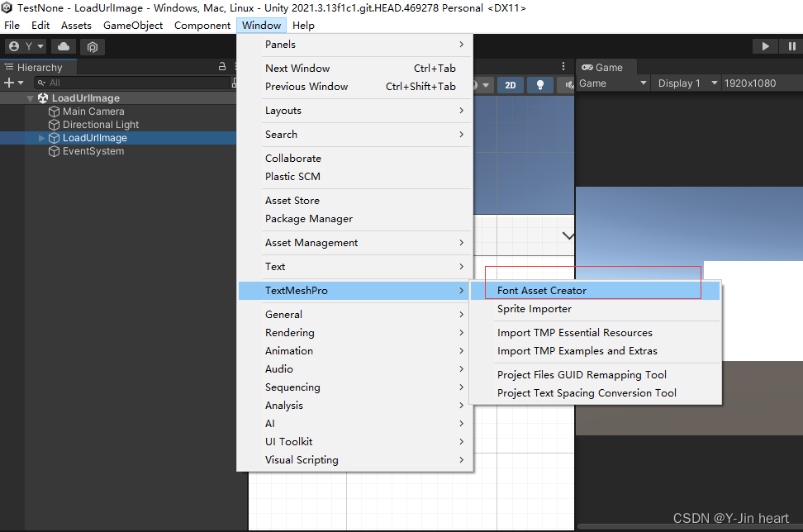Click the Main Camera cube icon
The image size is (803, 532).
(x=54, y=112)
